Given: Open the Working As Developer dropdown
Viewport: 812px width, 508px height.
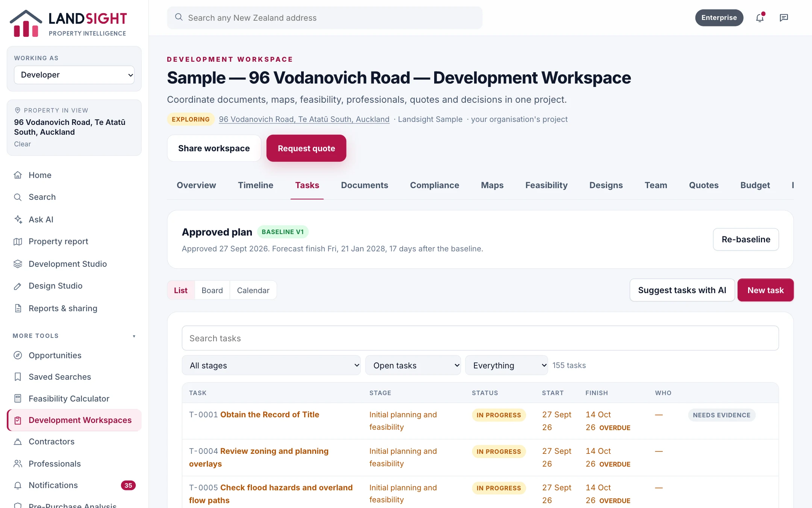Looking at the screenshot, I should 74,75.
